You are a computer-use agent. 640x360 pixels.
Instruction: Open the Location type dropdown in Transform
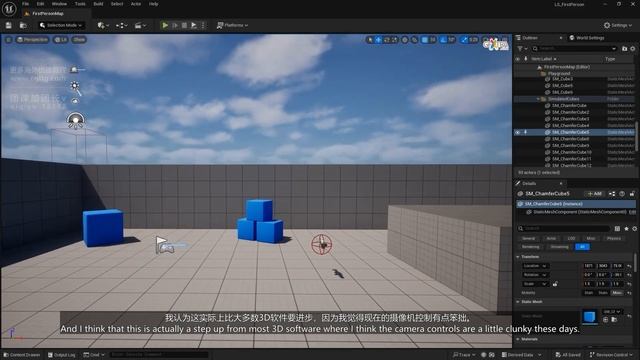(x=535, y=266)
